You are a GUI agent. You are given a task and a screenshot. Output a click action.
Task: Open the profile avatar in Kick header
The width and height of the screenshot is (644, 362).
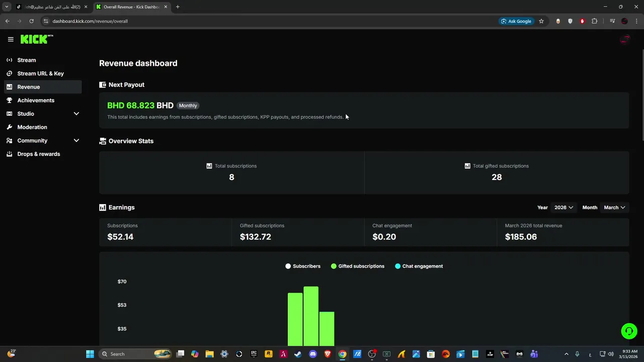coord(624,39)
